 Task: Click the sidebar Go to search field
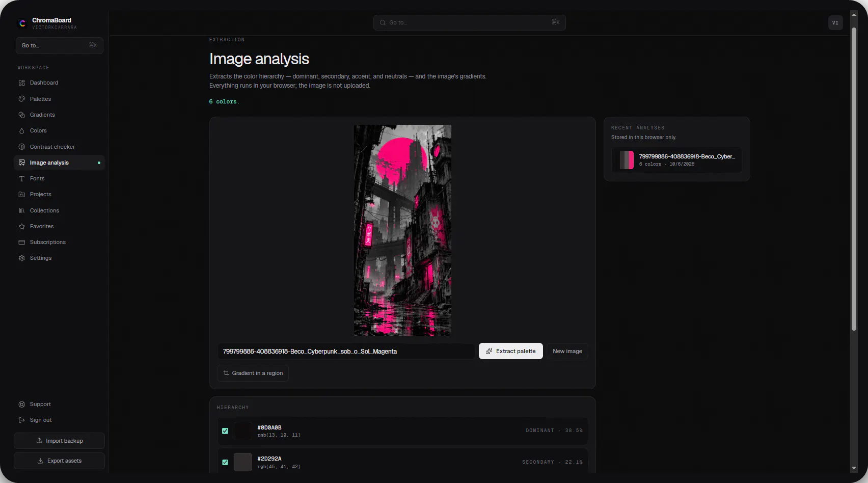pyautogui.click(x=59, y=45)
